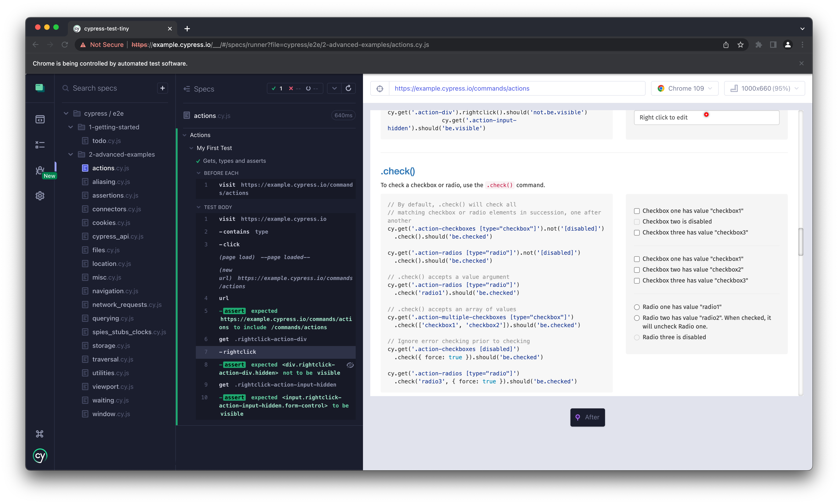Viewport: 838px width, 504px height.
Task: Click the Specs header link
Action: click(x=204, y=89)
